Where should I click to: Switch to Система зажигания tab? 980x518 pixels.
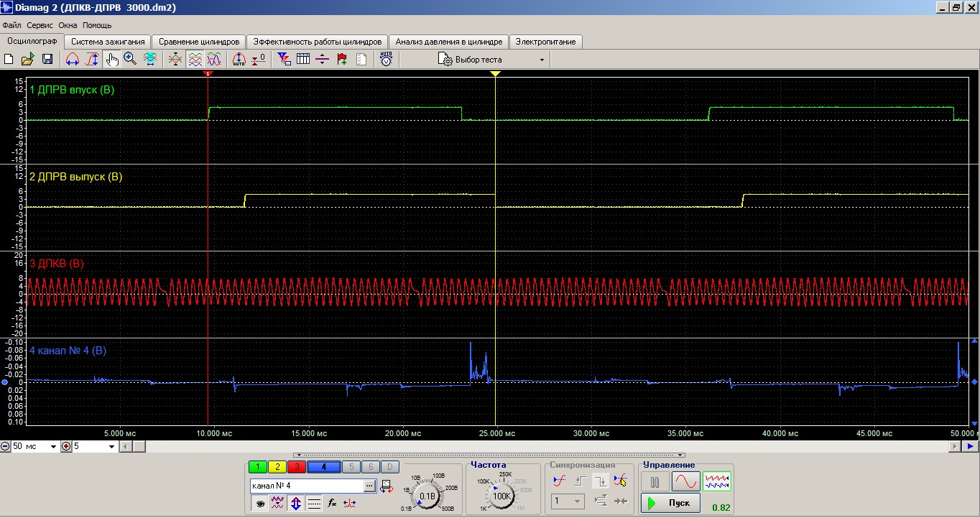point(108,42)
